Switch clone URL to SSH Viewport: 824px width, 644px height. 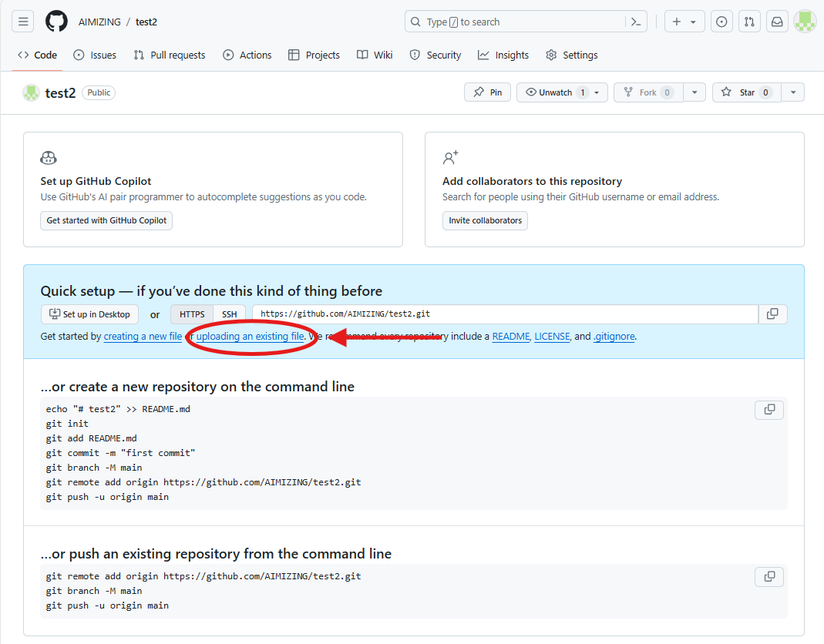tap(229, 314)
